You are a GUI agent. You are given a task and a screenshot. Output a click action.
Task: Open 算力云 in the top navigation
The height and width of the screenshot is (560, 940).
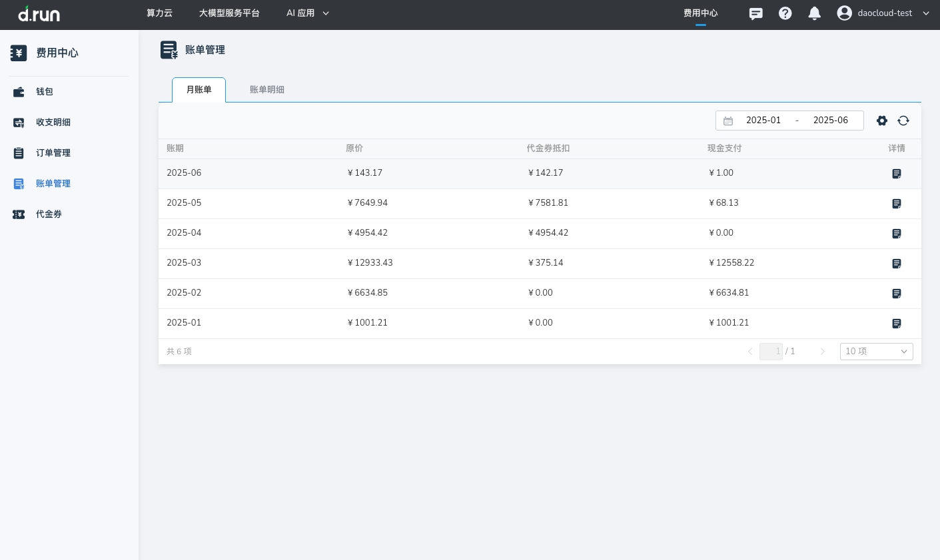click(x=159, y=13)
